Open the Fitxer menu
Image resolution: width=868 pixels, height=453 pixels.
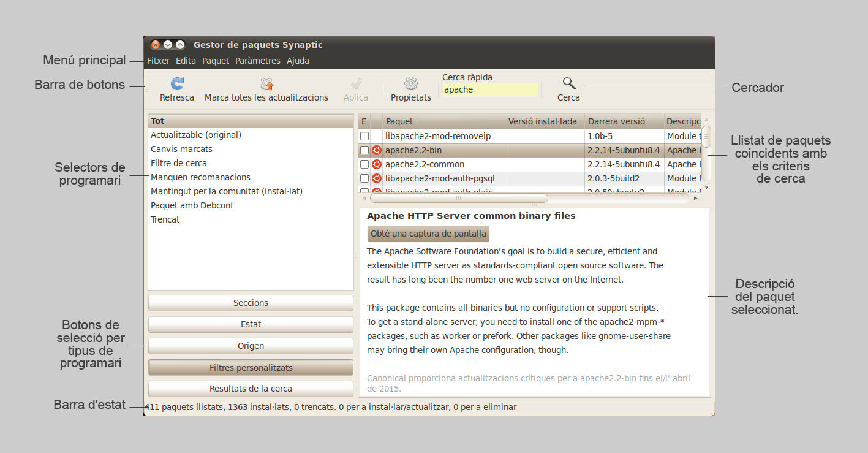(158, 61)
